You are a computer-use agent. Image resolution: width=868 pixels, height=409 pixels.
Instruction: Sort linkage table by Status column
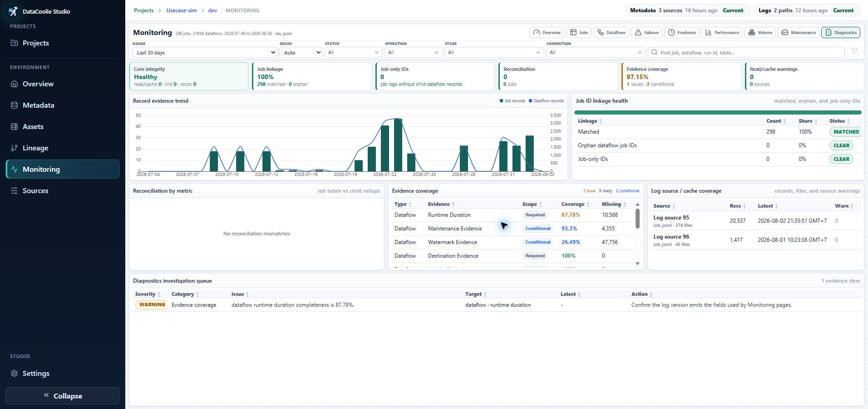pyautogui.click(x=839, y=121)
